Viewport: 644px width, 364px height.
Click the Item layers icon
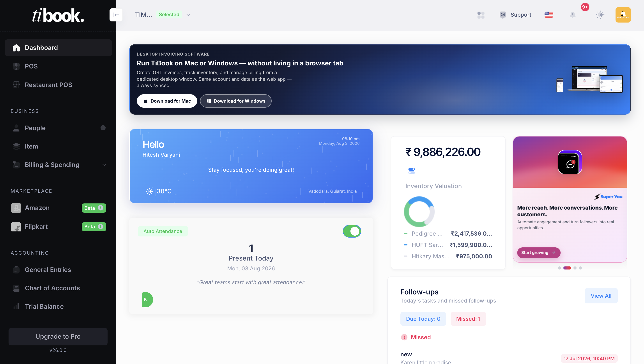(16, 146)
